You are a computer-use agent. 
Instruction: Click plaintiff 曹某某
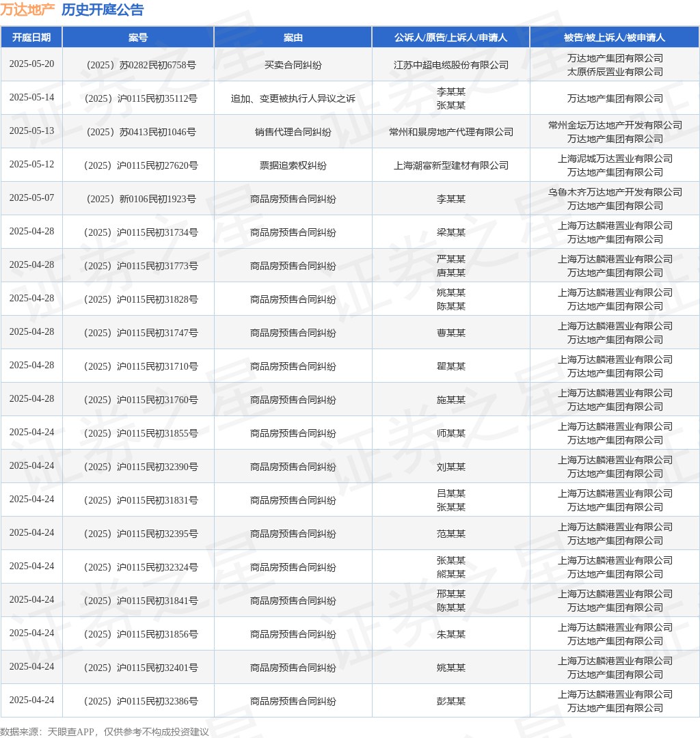click(x=451, y=333)
